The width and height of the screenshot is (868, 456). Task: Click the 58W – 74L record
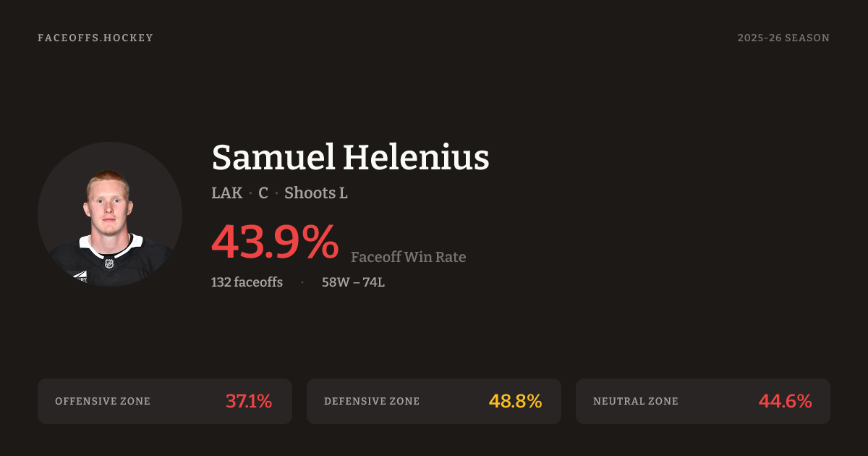pyautogui.click(x=353, y=282)
